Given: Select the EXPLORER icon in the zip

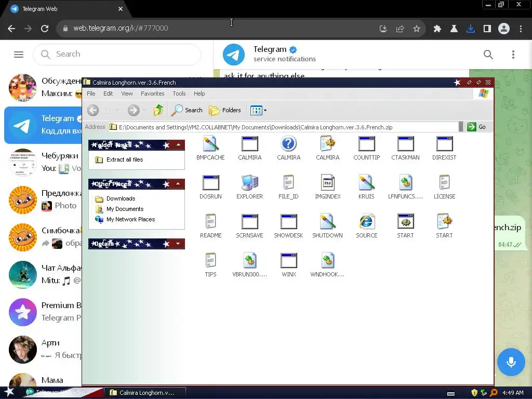Looking at the screenshot, I should 249,183.
